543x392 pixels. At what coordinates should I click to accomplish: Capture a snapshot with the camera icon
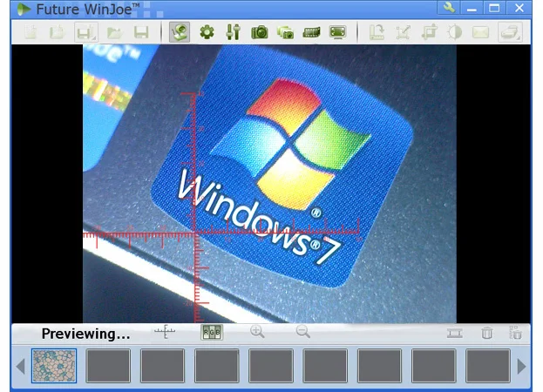click(x=260, y=32)
